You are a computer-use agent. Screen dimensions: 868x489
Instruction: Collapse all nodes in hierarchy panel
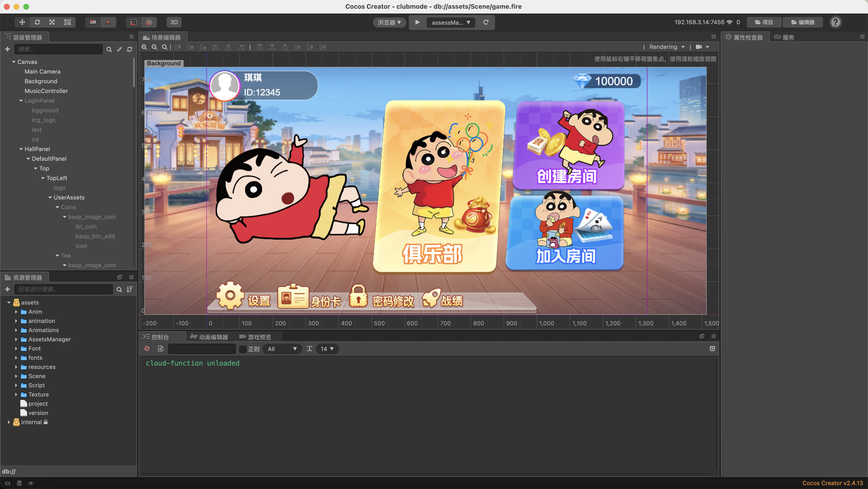click(x=119, y=50)
